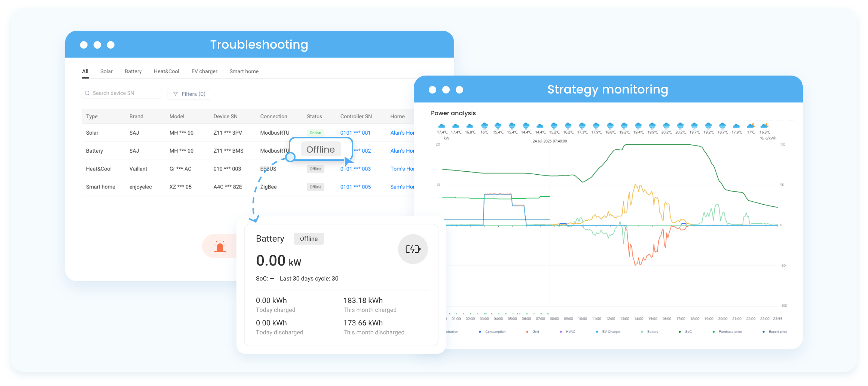Click the first cloud weather icon at 17.4°C
This screenshot has width=868, height=386.
[442, 126]
